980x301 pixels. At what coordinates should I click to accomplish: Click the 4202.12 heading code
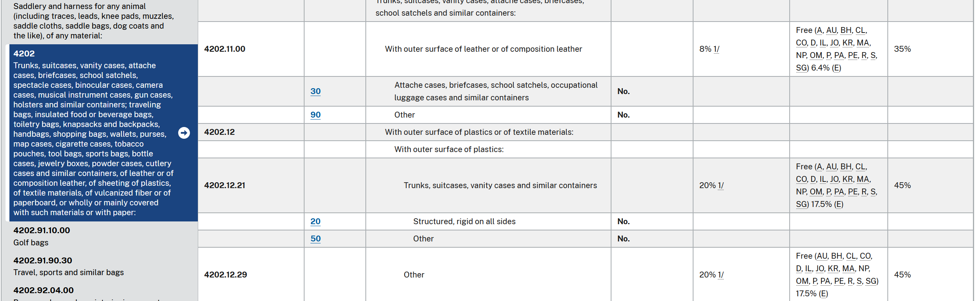pyautogui.click(x=219, y=132)
